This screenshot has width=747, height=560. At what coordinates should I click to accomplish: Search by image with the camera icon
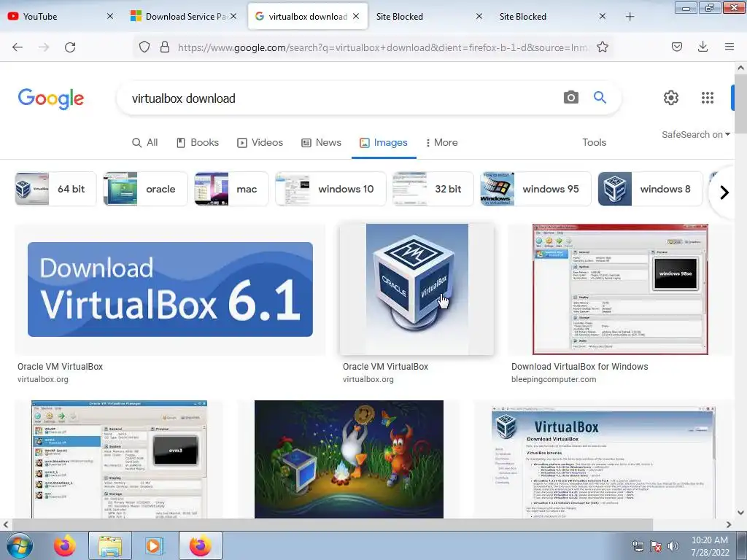point(570,98)
